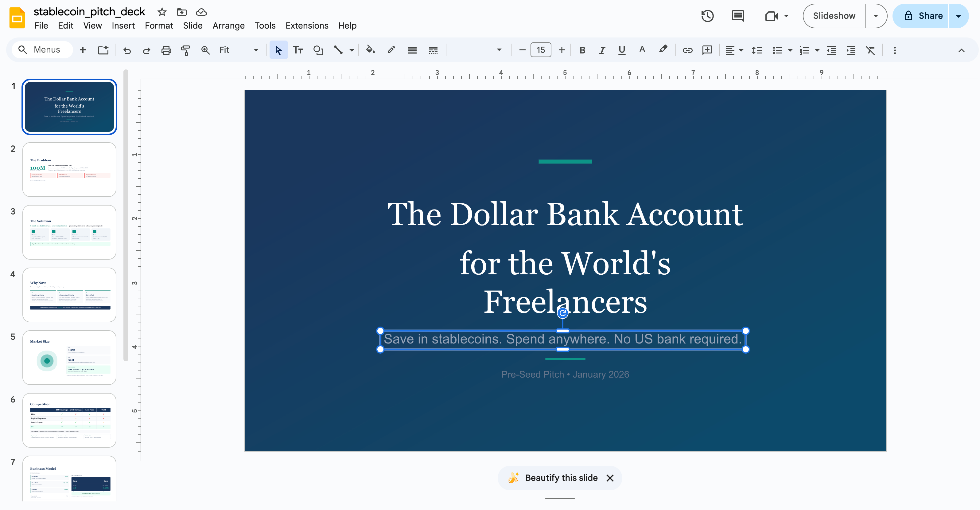Click the clear formatting icon
This screenshot has width=980, height=510.
(870, 50)
